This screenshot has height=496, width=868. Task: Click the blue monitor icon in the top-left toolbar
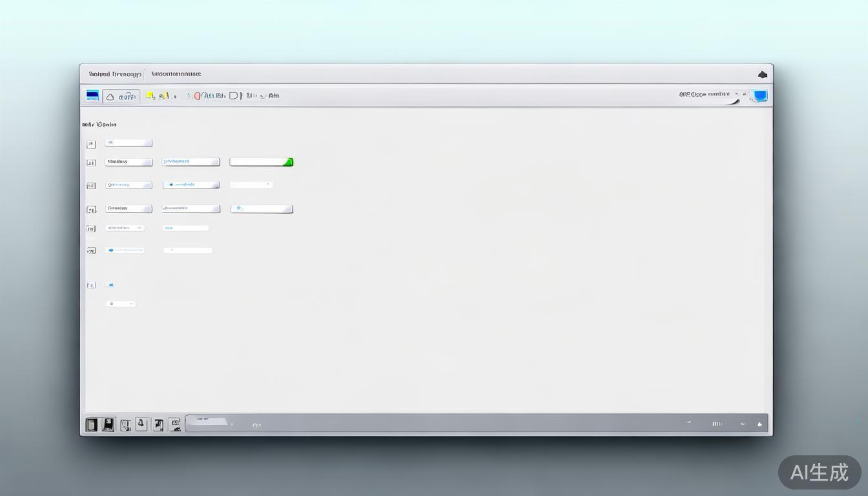click(x=92, y=96)
